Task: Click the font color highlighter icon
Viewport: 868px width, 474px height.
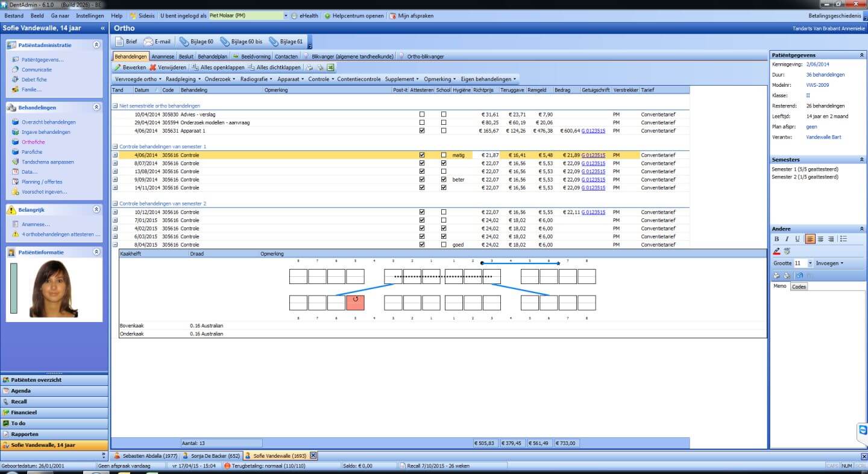Action: click(x=777, y=251)
